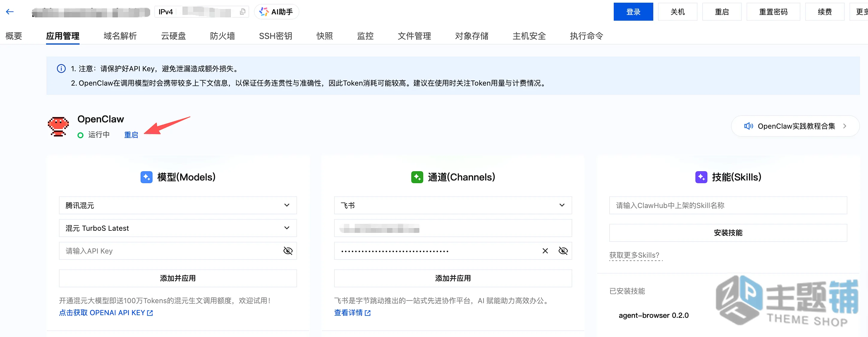This screenshot has height=337, width=868.
Task: Open the 主机安全 tab
Action: 529,36
